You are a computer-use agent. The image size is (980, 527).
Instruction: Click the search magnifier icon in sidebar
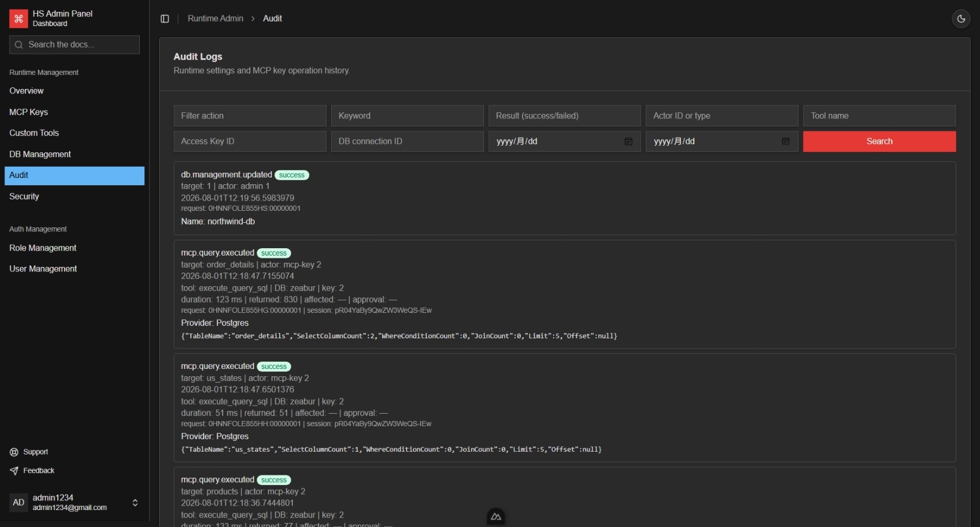tap(19, 45)
